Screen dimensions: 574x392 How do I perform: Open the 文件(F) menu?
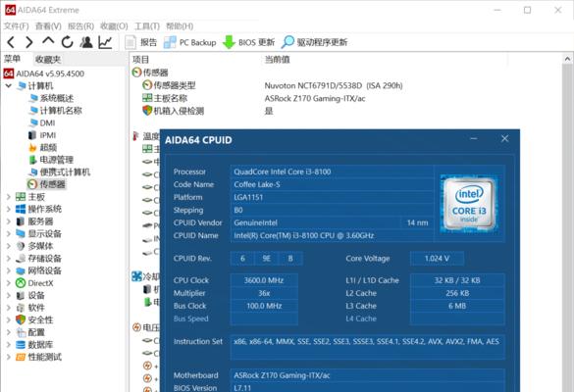16,26
